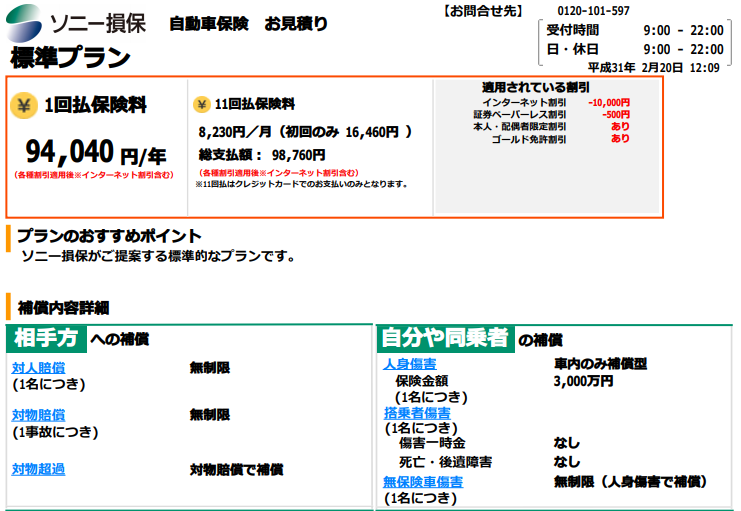Open the 無保険車傷害 link
This screenshot has height=511, width=741.
(423, 482)
